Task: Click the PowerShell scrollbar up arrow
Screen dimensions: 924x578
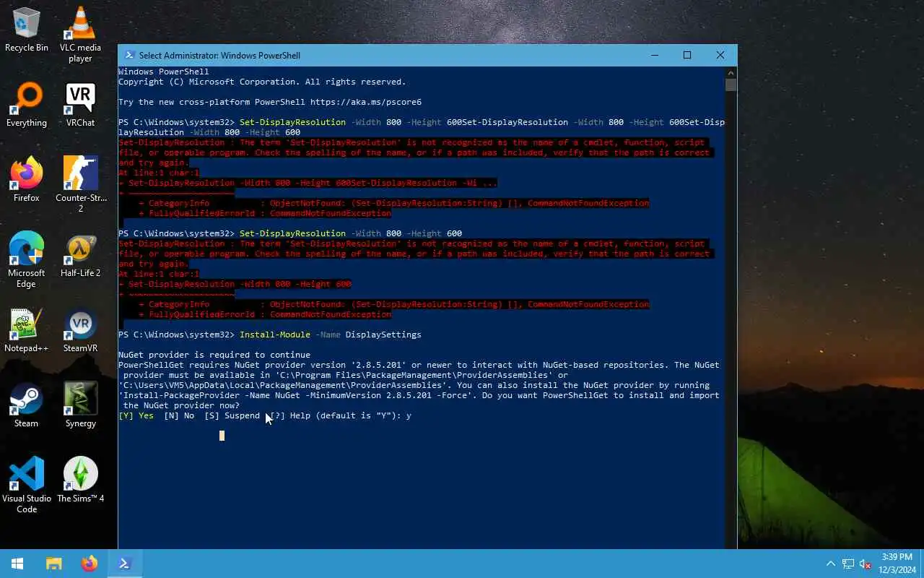Action: (731, 72)
